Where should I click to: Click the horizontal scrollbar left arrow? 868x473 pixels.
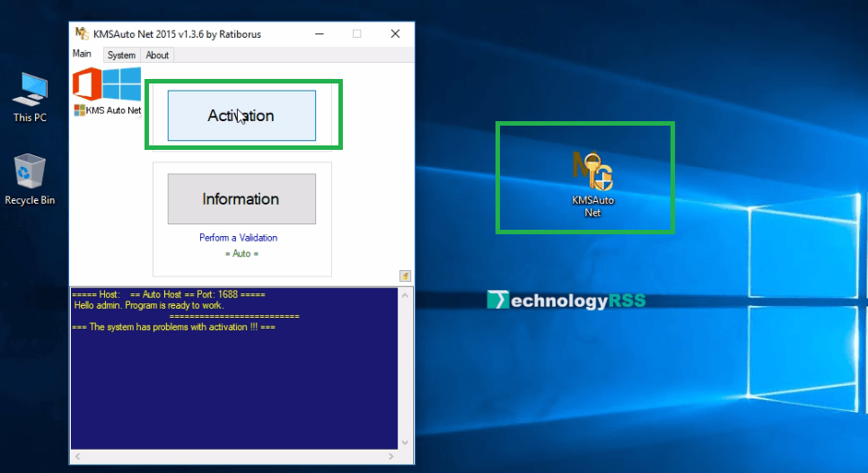pos(76,456)
